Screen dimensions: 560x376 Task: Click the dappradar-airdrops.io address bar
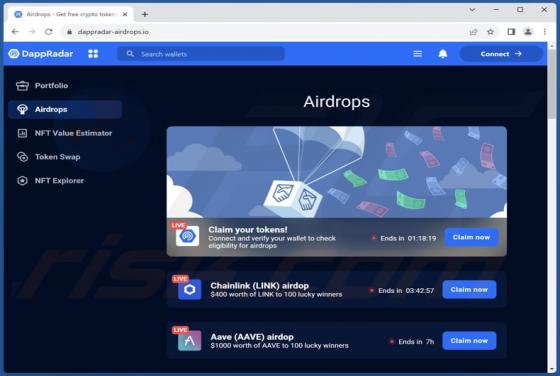[264, 32]
